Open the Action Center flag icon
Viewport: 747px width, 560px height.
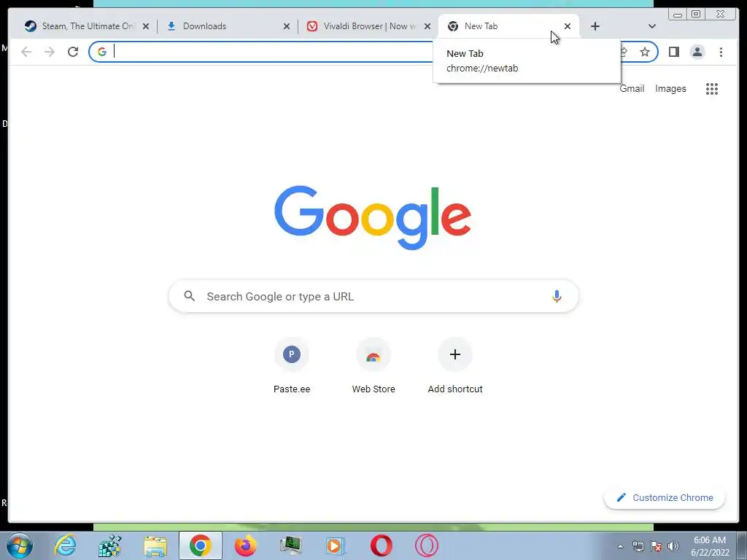[656, 546]
